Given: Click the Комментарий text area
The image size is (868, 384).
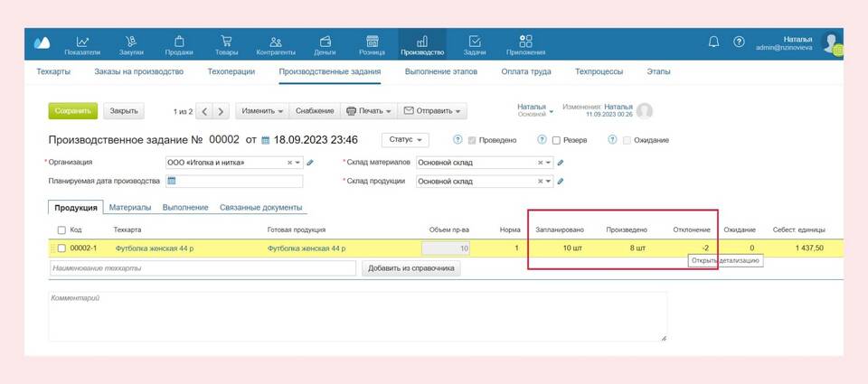Looking at the screenshot, I should click(x=358, y=316).
